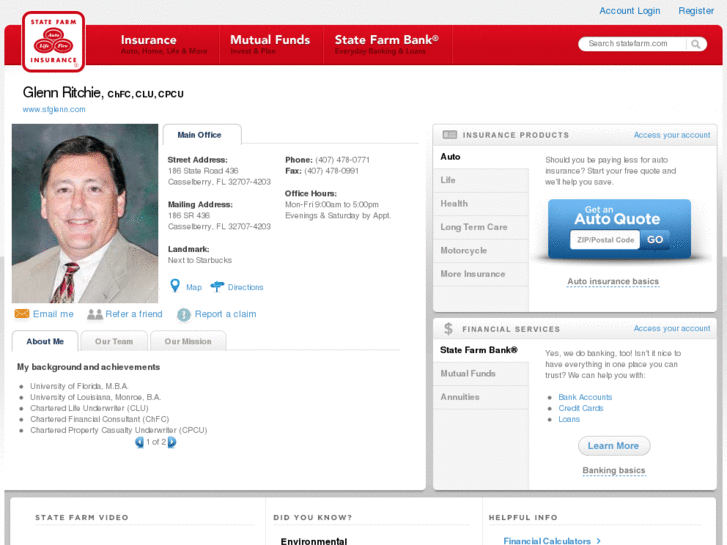Image resolution: width=727 pixels, height=545 pixels.
Task: Open the State Farm Bank menu
Action: pos(387,45)
